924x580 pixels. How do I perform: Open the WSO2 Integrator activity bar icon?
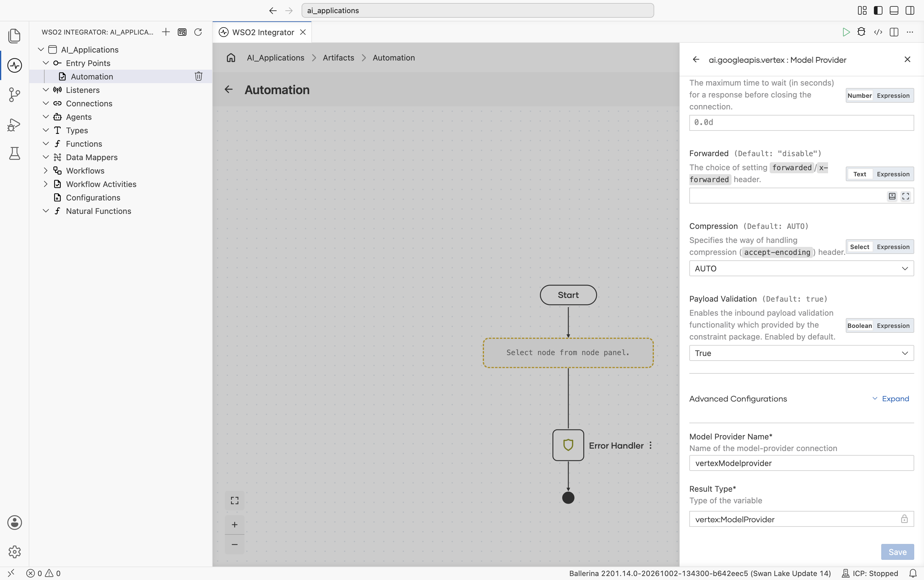pyautogui.click(x=15, y=65)
